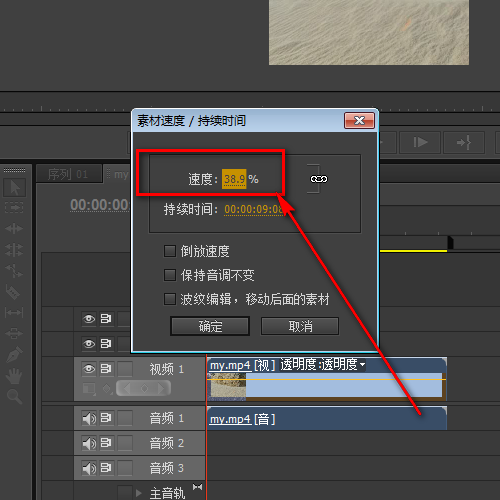Mute 音频 2 with its speaker icon
Viewport: 500px width, 500px height.
pyautogui.click(x=89, y=443)
